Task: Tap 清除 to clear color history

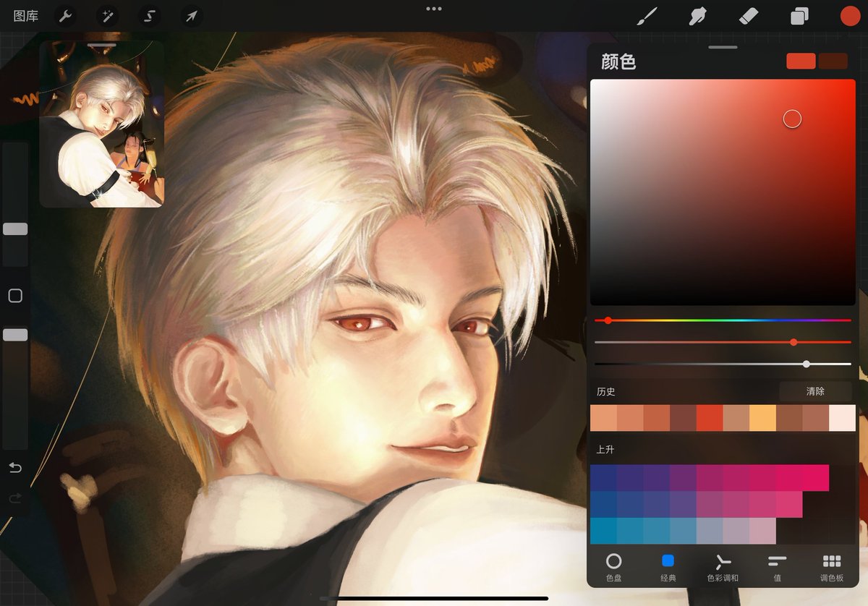Action: point(817,391)
